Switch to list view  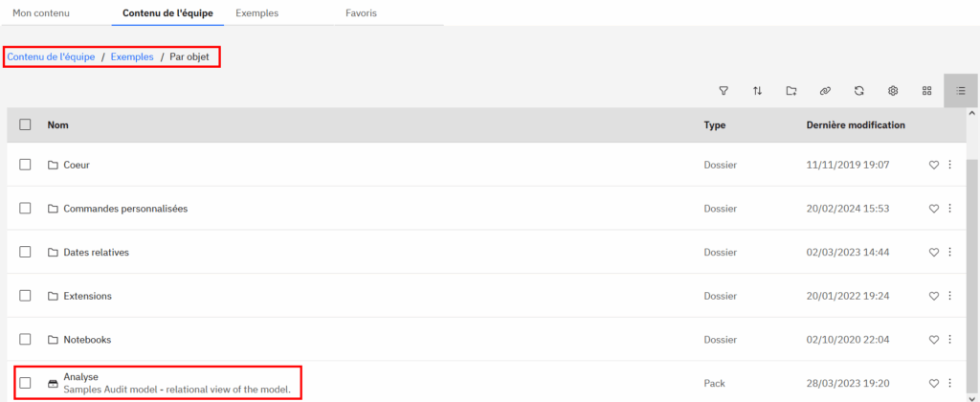(x=961, y=91)
